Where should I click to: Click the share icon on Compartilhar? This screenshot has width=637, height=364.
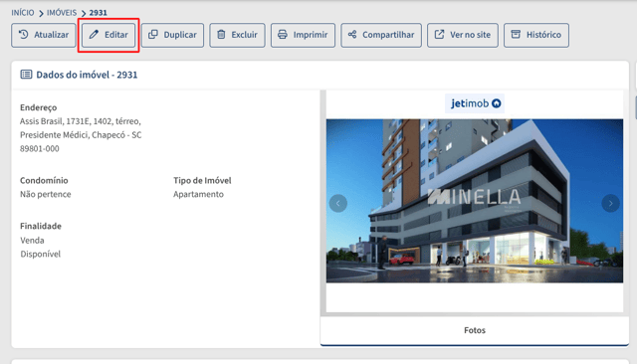(x=352, y=35)
